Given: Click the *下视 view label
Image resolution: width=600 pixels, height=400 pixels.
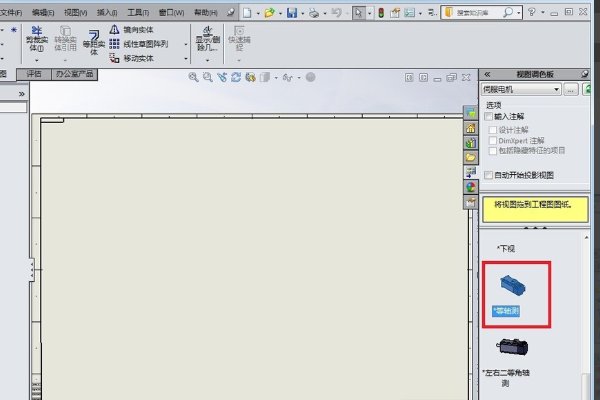Looking at the screenshot, I should click(506, 249).
